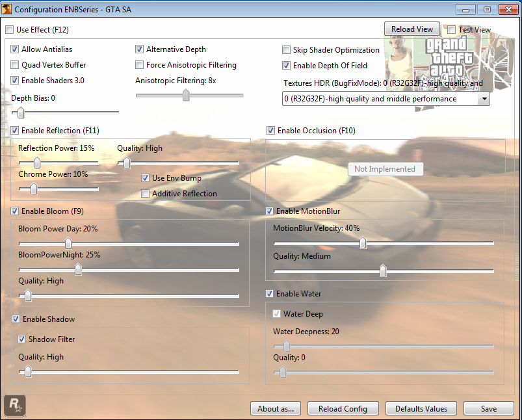Uncheck Enable Depth Of Field

[x=287, y=66]
